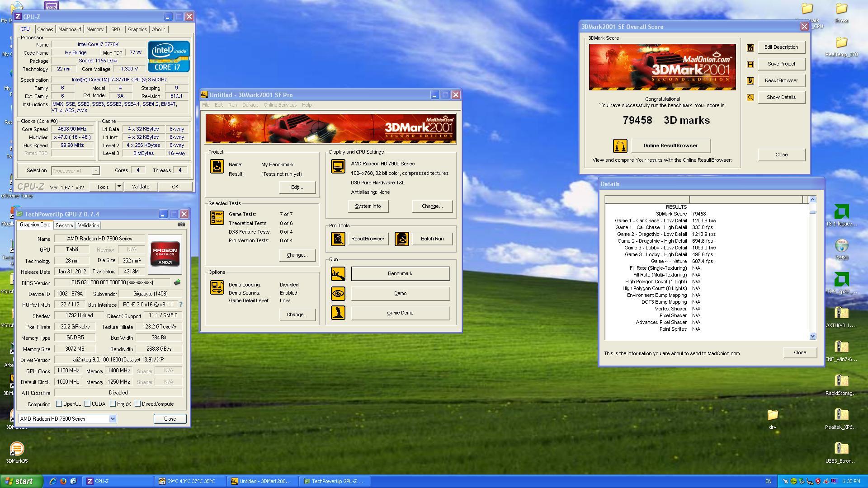Switch to the Memory tab in CPU-Z
The width and height of the screenshot is (868, 488).
point(95,29)
